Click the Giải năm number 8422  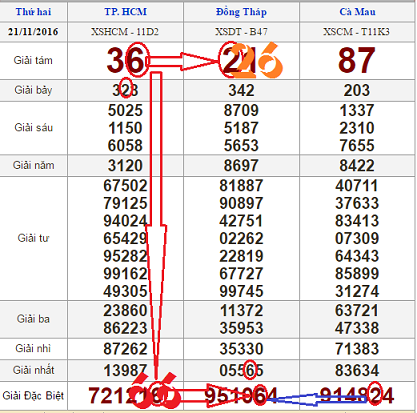tap(357, 166)
